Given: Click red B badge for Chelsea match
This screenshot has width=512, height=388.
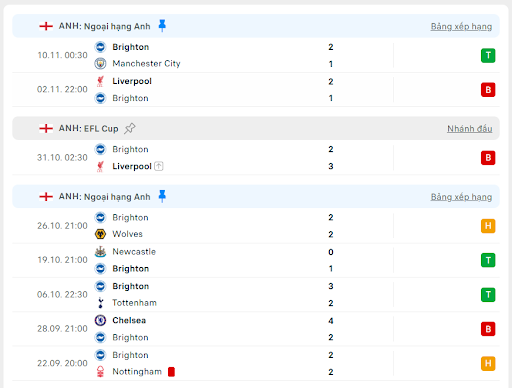Looking at the screenshot, I should pyautogui.click(x=488, y=329).
